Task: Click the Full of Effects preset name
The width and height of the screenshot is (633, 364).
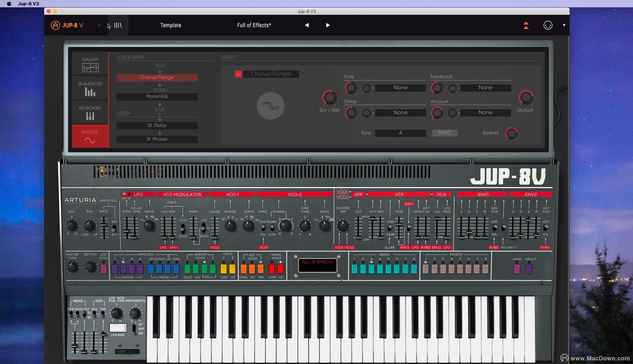Action: point(254,25)
